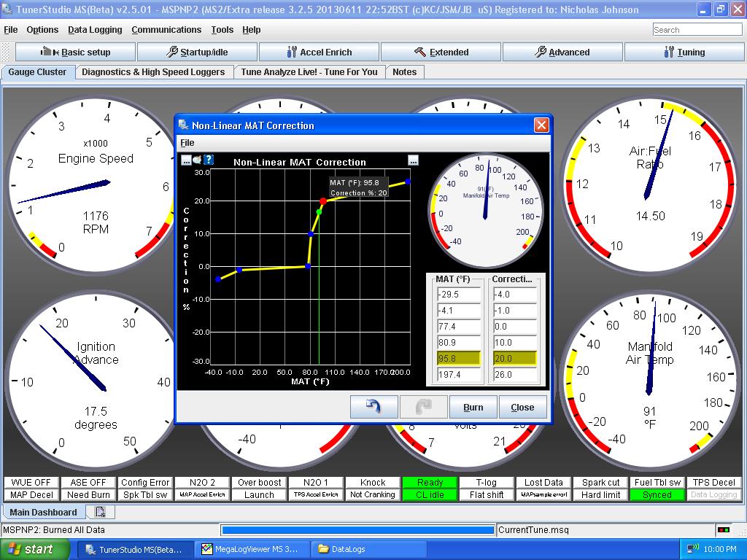Select the red point on correction curve
Viewport: 747px width, 560px height.
click(323, 201)
